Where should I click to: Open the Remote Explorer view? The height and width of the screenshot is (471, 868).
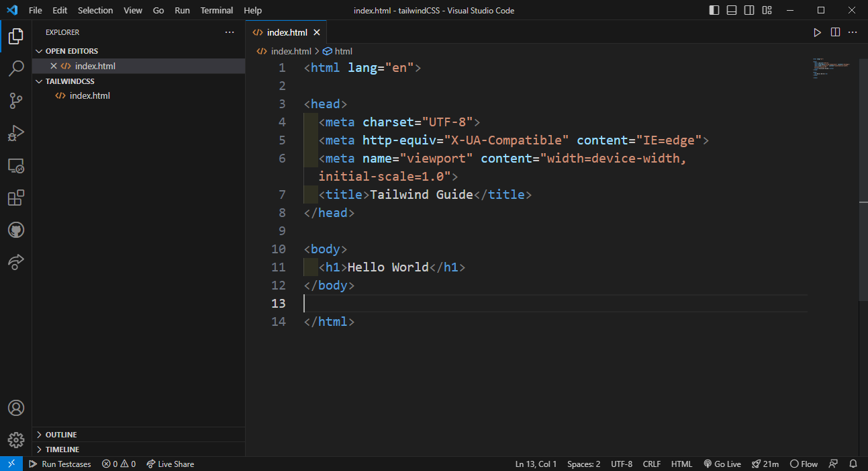16,165
